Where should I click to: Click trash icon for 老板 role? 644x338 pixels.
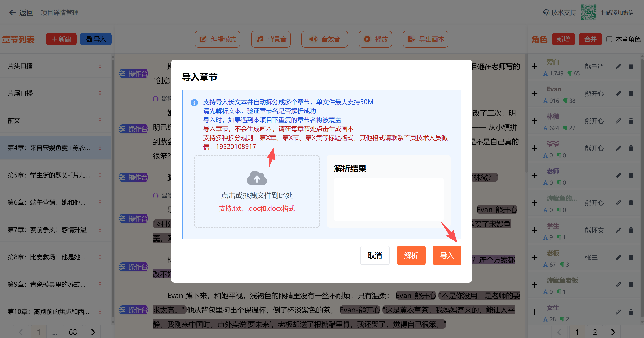[x=631, y=257]
